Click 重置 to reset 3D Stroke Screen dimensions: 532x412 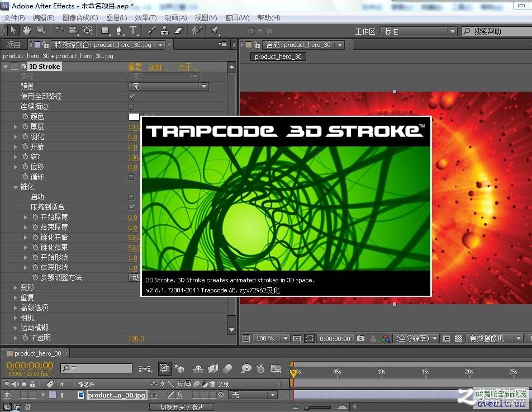coord(135,67)
